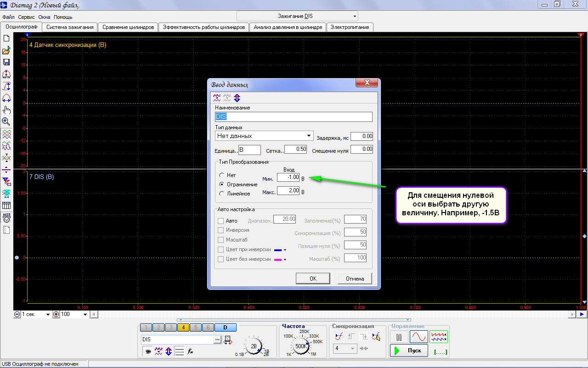The height and width of the screenshot is (368, 588).
Task: Click OK in the 'Ввод данных' dialog
Action: (x=313, y=278)
